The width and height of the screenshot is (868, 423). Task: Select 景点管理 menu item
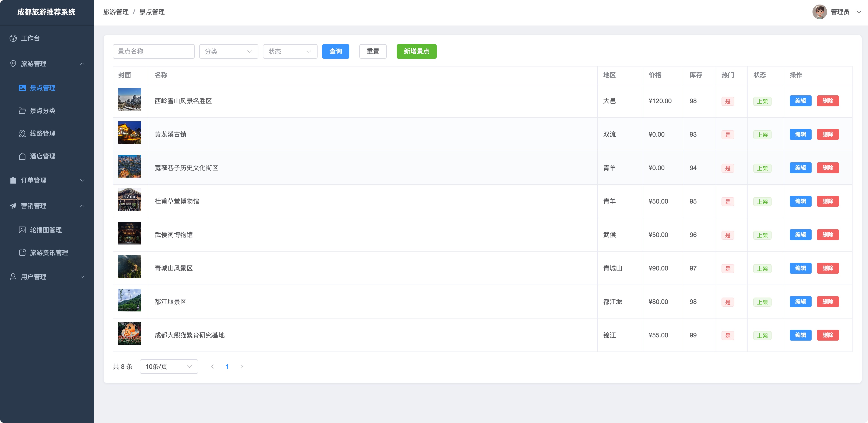pyautogui.click(x=47, y=88)
